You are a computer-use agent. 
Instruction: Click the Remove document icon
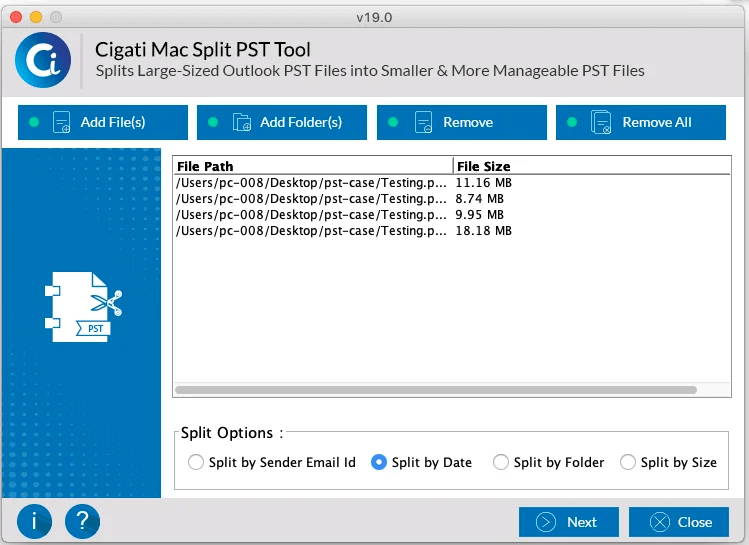[x=424, y=122]
